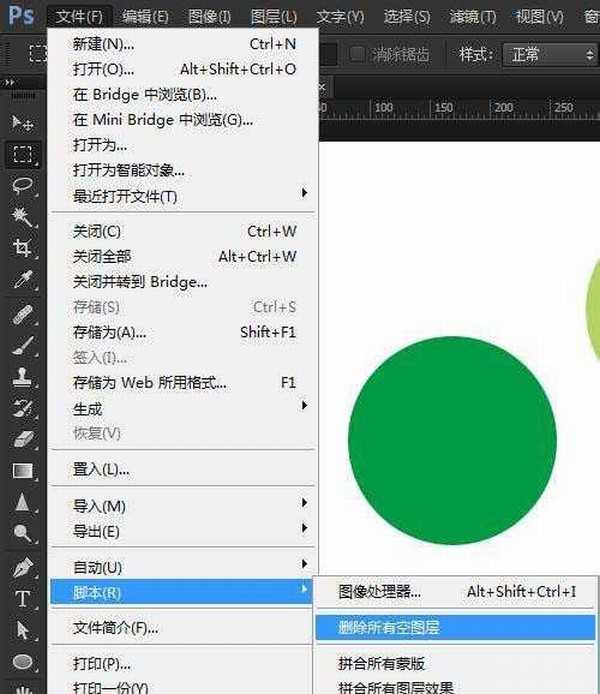
Task: Select the Dodge tool
Action: [22, 533]
